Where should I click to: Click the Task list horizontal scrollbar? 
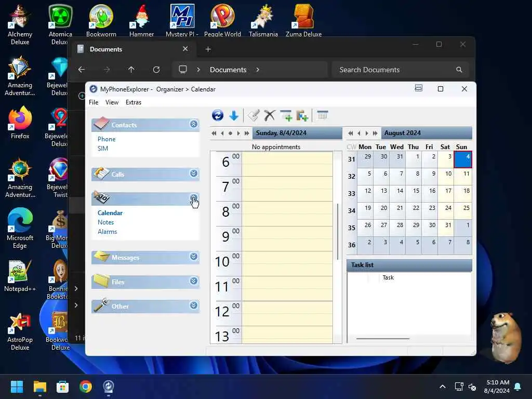(x=383, y=338)
